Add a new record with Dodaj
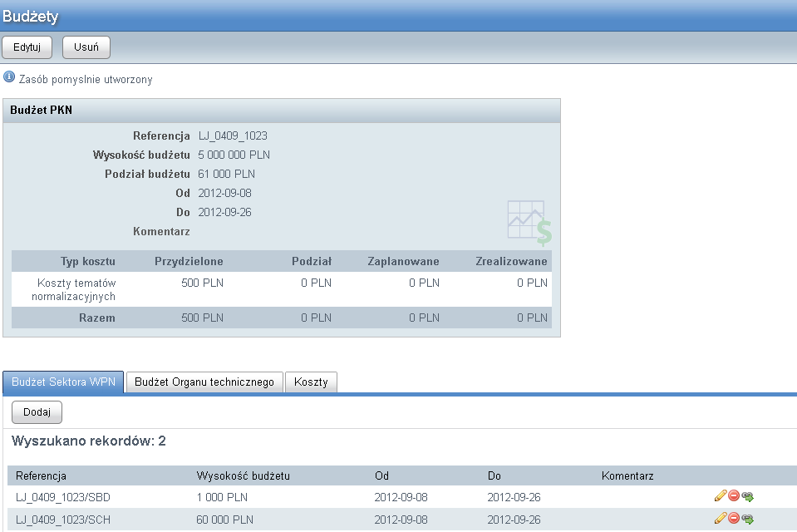Screen dimensions: 797x532 point(37,412)
